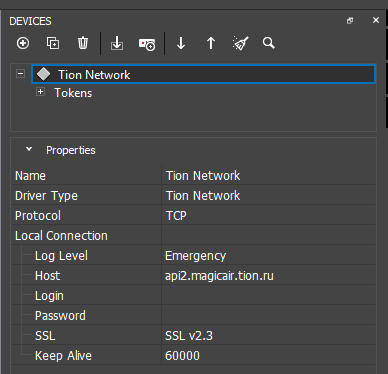Click the Host property label

[x=48, y=276]
